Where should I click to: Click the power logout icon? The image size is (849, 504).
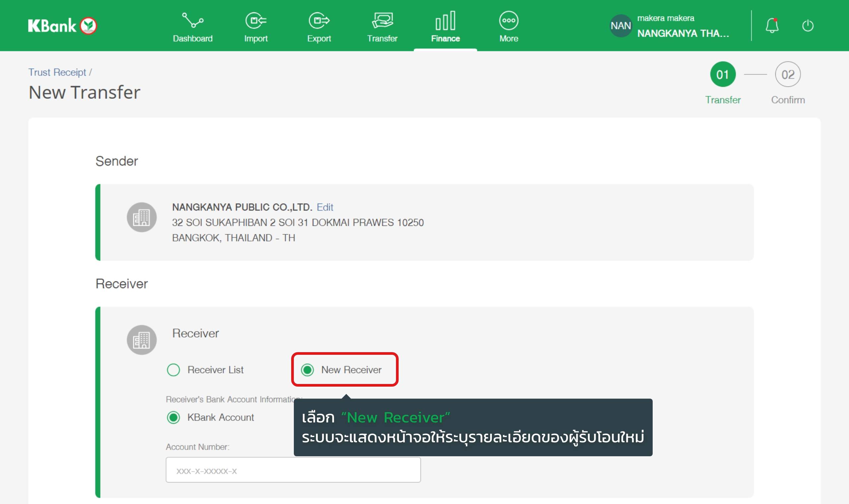(808, 26)
